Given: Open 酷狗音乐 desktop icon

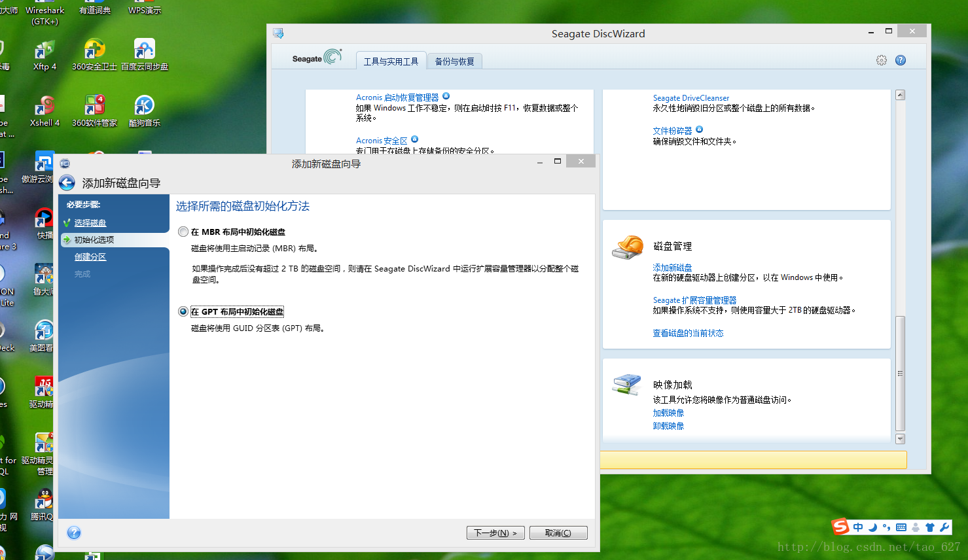Looking at the screenshot, I should click(145, 111).
